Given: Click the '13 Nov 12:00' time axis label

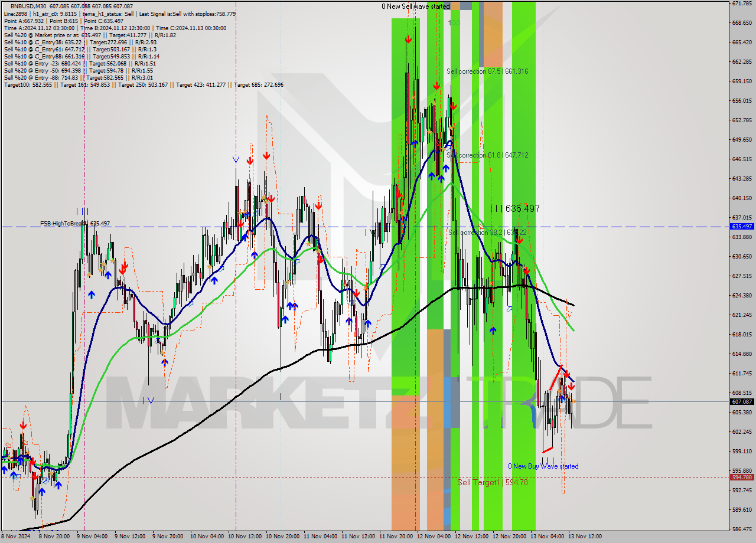Looking at the screenshot, I should point(585,537).
